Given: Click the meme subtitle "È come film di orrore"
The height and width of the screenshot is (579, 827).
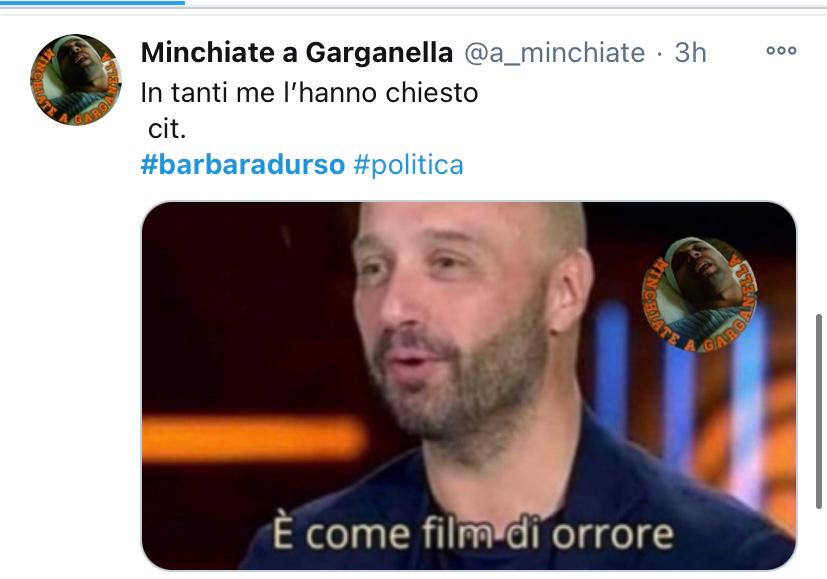Looking at the screenshot, I should click(x=473, y=534).
